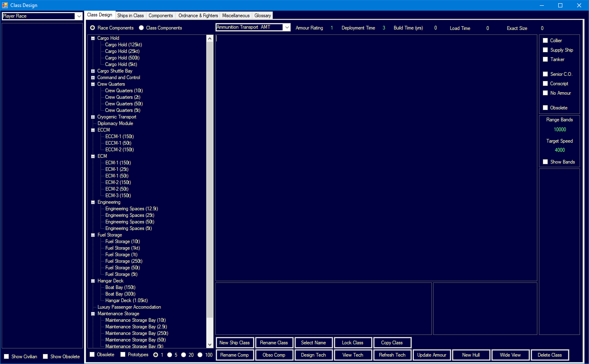Toggle the Show Civilian checkbox
This screenshot has height=364, width=589.
pyautogui.click(x=7, y=357)
